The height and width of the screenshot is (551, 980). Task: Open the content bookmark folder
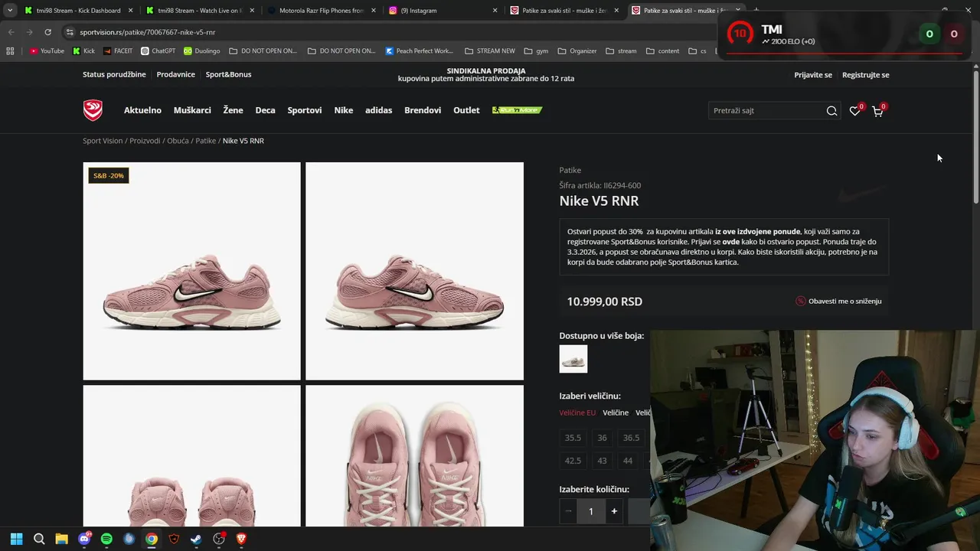pyautogui.click(x=663, y=51)
